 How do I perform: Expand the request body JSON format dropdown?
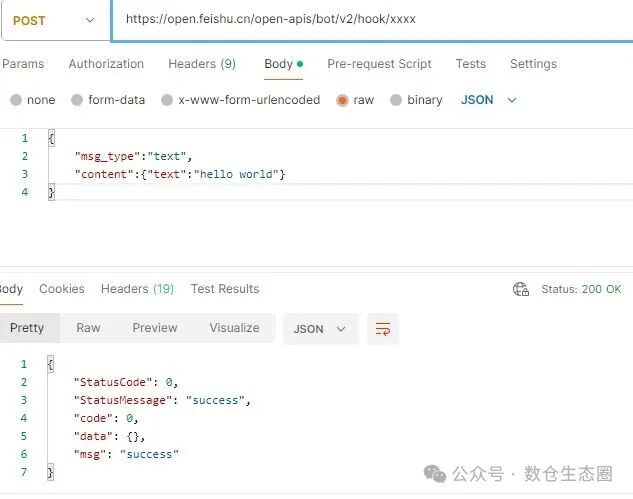488,100
